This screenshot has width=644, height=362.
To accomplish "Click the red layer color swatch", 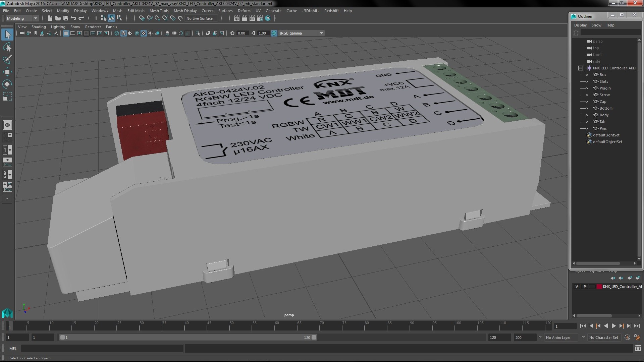I will click(x=599, y=287).
